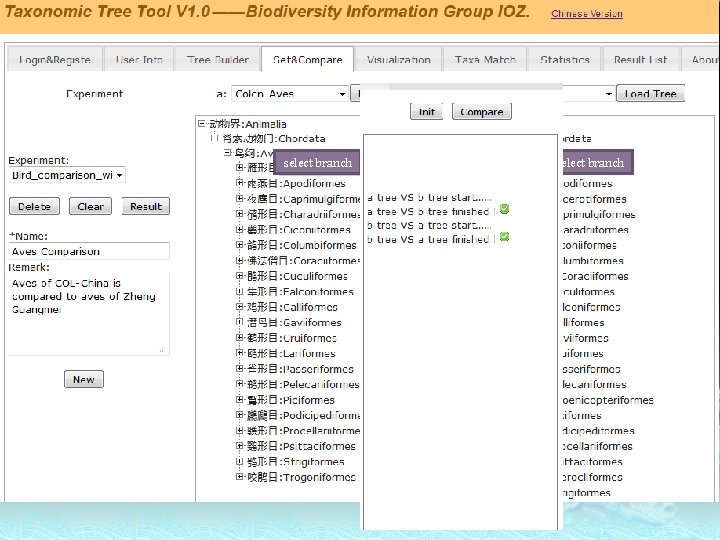Open the Statistics tab
The height and width of the screenshot is (540, 720).
(x=565, y=60)
